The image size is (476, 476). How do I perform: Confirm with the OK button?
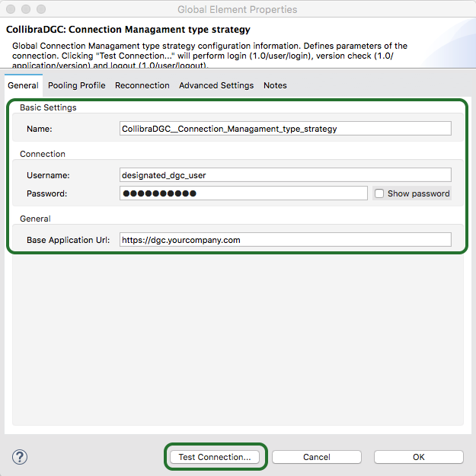point(419,457)
